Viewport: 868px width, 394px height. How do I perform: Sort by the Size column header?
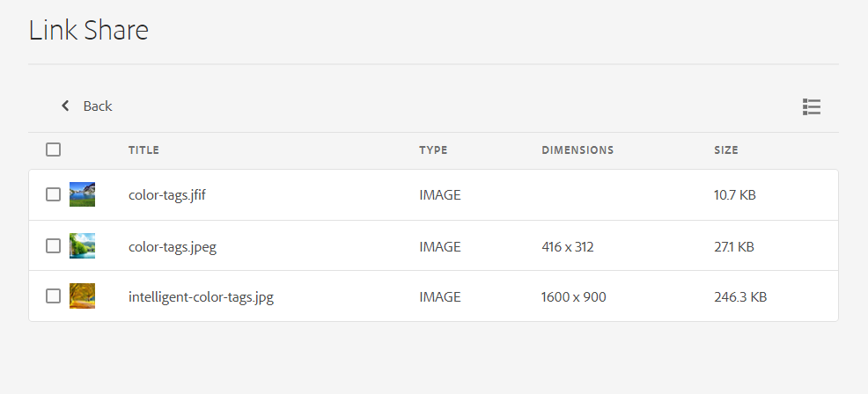(726, 150)
